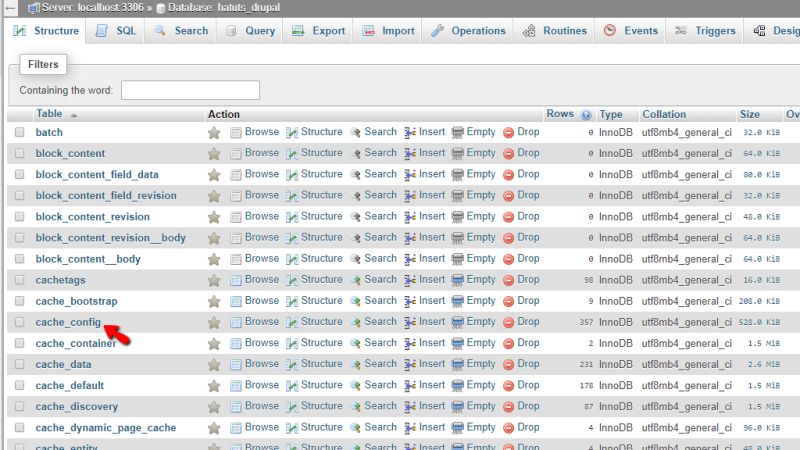This screenshot has height=450, width=800.
Task: Open the Operations tab
Action: [x=468, y=31]
